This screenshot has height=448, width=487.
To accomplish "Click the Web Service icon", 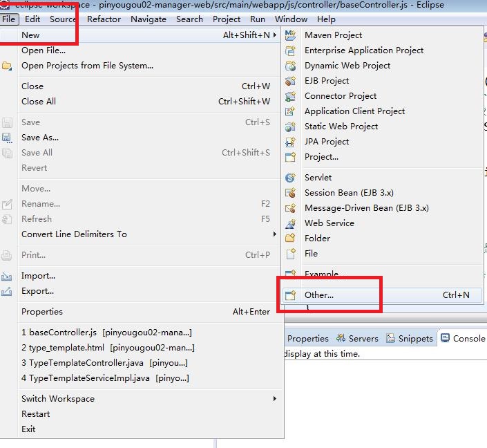I will coord(290,223).
